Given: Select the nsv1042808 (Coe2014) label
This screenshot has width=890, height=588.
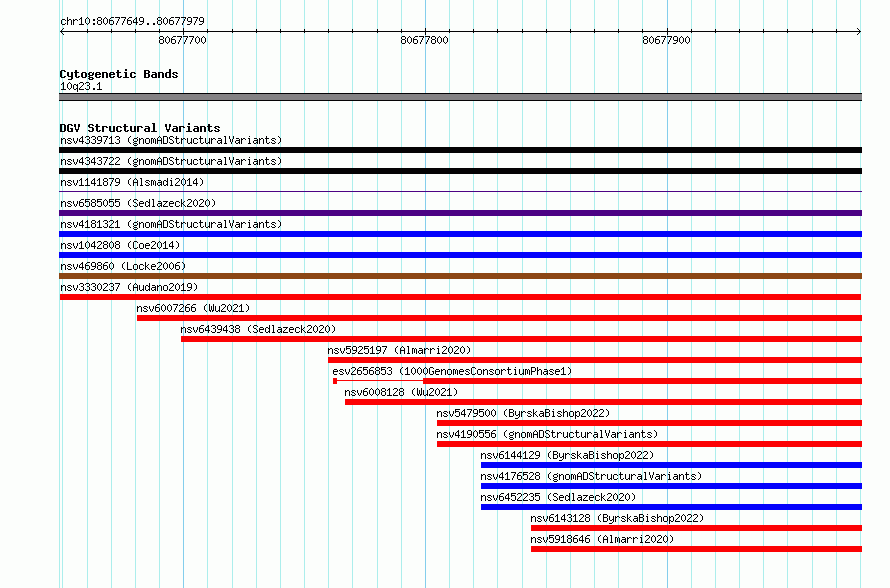Looking at the screenshot, I should 120,245.
